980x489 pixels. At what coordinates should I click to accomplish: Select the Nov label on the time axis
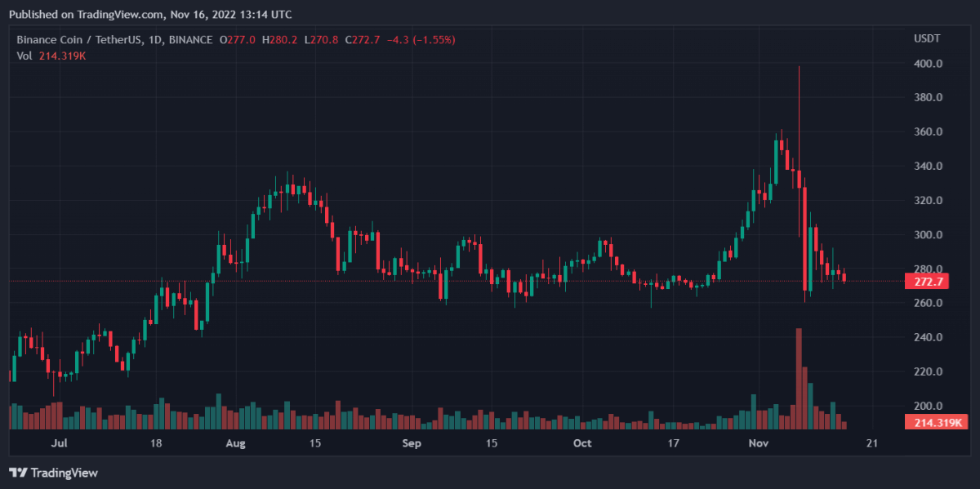click(759, 443)
